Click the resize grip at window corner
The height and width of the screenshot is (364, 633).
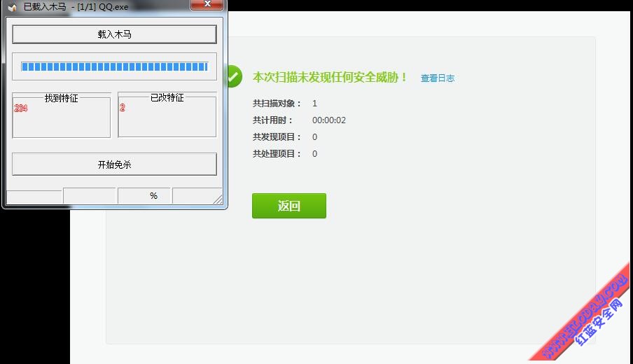click(x=218, y=200)
